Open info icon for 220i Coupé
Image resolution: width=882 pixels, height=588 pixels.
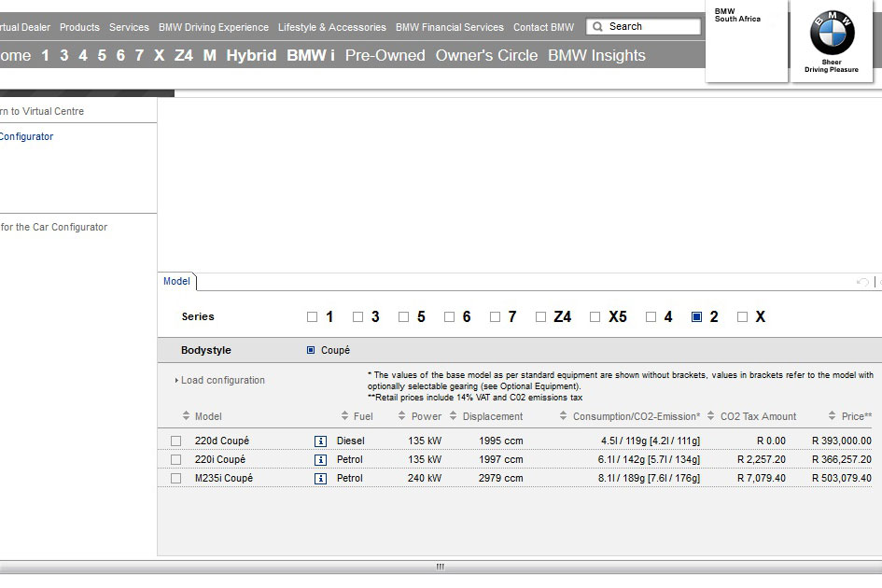pos(321,459)
